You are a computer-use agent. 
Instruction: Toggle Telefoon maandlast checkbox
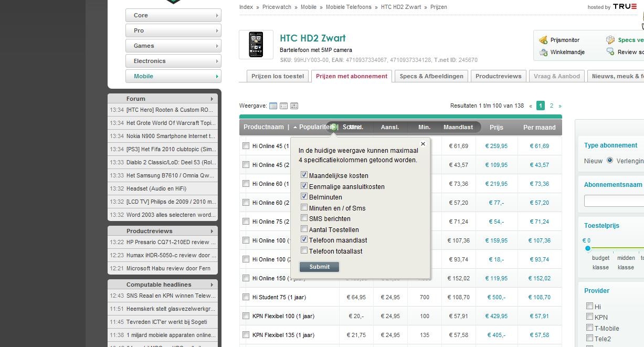pos(304,239)
